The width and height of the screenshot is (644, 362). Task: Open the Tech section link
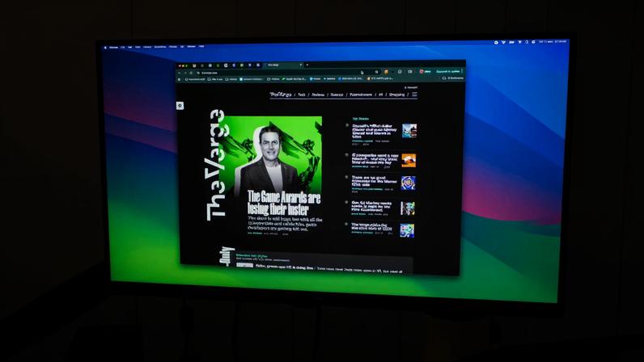point(302,95)
